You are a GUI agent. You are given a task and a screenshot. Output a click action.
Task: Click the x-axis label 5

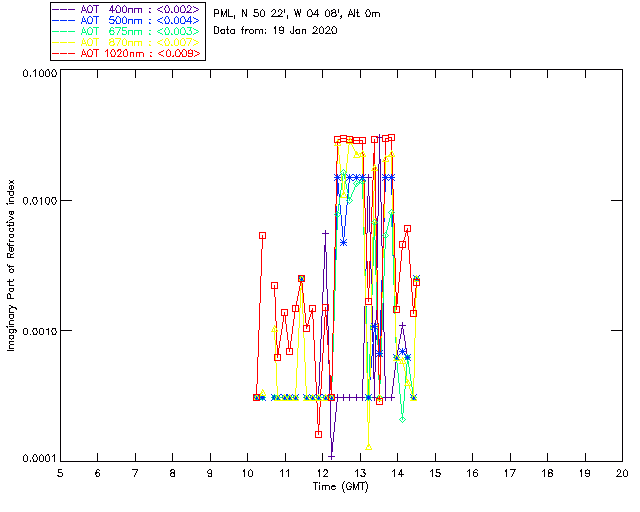tap(60, 473)
